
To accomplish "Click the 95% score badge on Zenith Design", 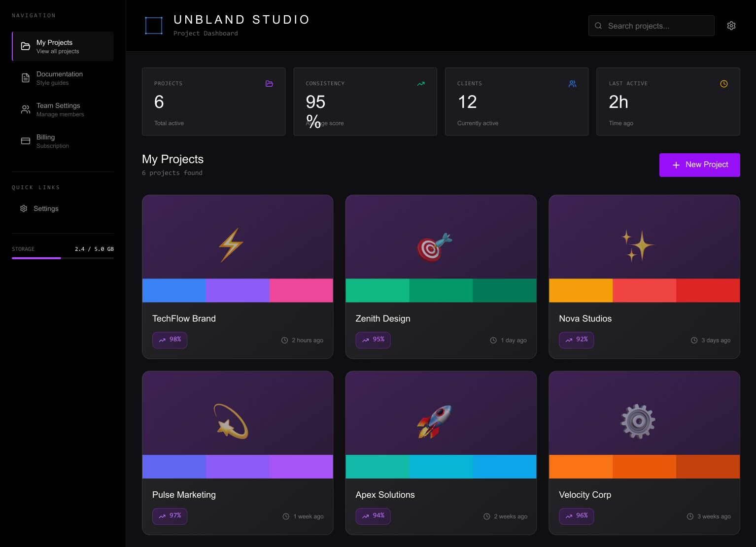I will point(373,340).
